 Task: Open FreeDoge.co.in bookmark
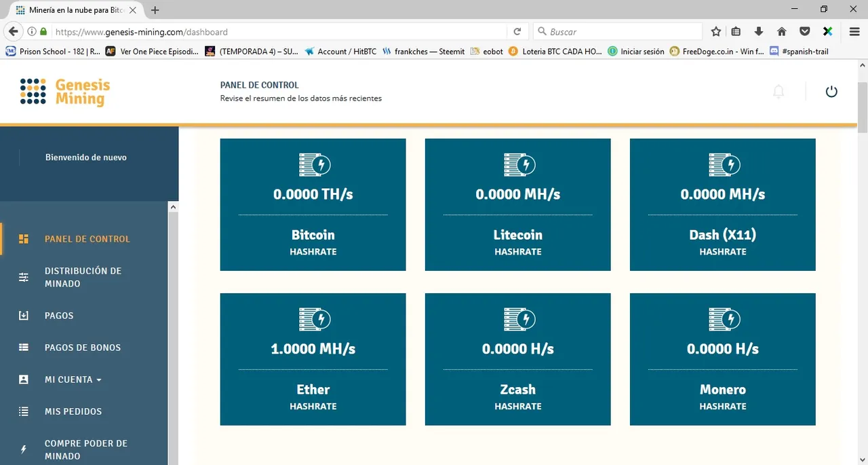(x=717, y=51)
